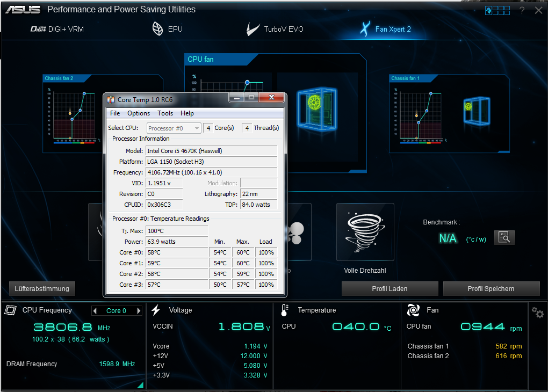548x392 pixels.
Task: Close the ASUS utilities window
Action: (538, 11)
